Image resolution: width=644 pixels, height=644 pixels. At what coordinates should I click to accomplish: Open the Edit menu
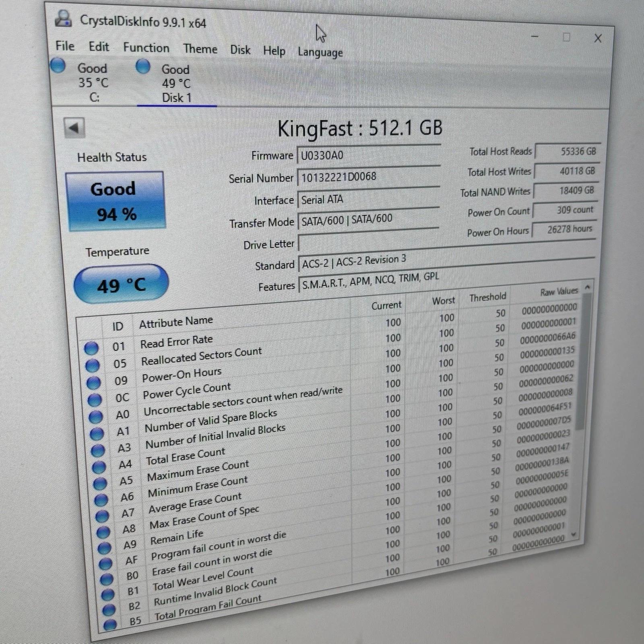click(99, 47)
